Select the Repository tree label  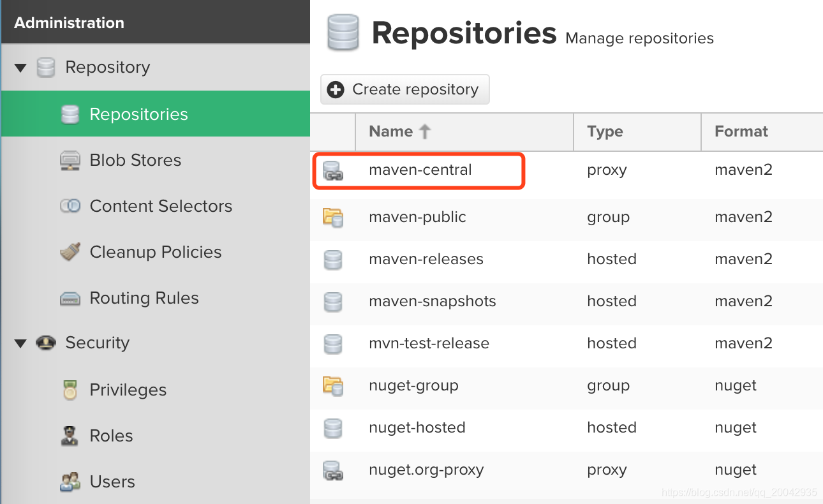[108, 67]
